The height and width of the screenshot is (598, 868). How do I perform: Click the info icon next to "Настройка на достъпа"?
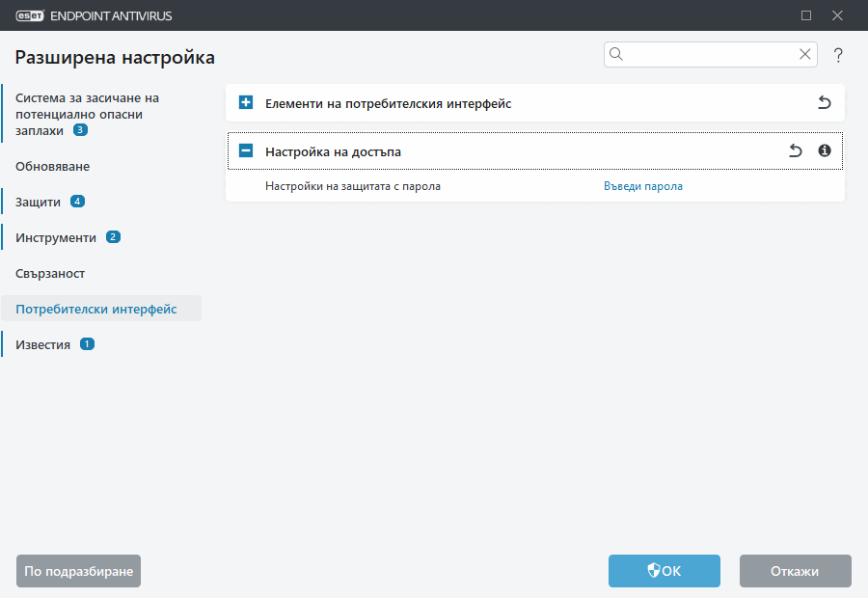[x=827, y=151]
